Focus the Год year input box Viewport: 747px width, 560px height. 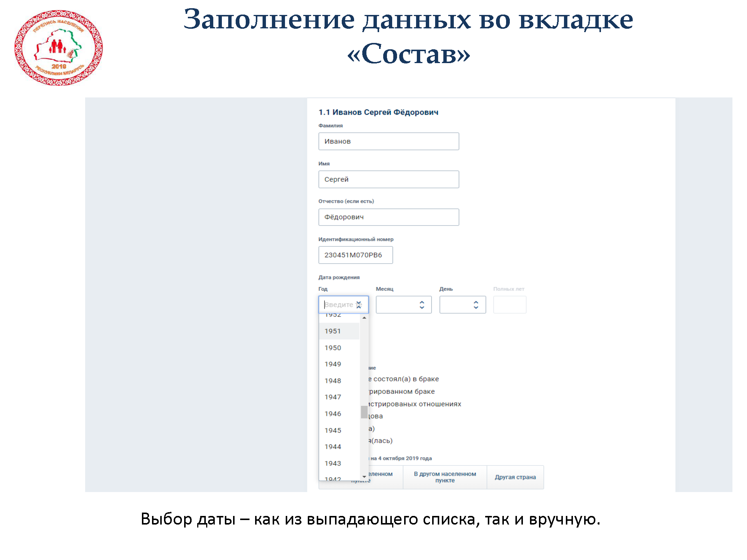[x=343, y=305]
